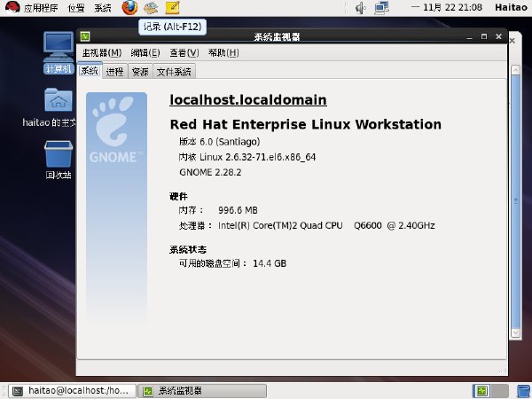
Task: Click the Intel Core2 Quad processor text
Action: coord(326,225)
